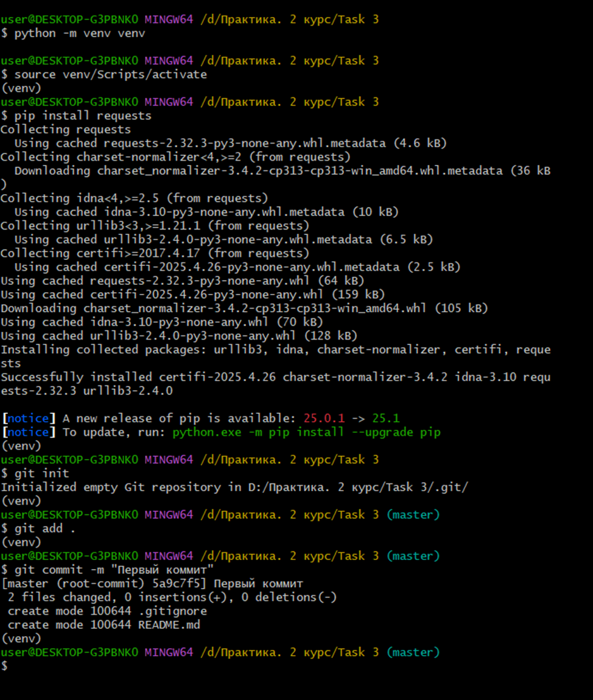Click the "pip install requests" command line
Screen dimensions: 593x700
83,116
